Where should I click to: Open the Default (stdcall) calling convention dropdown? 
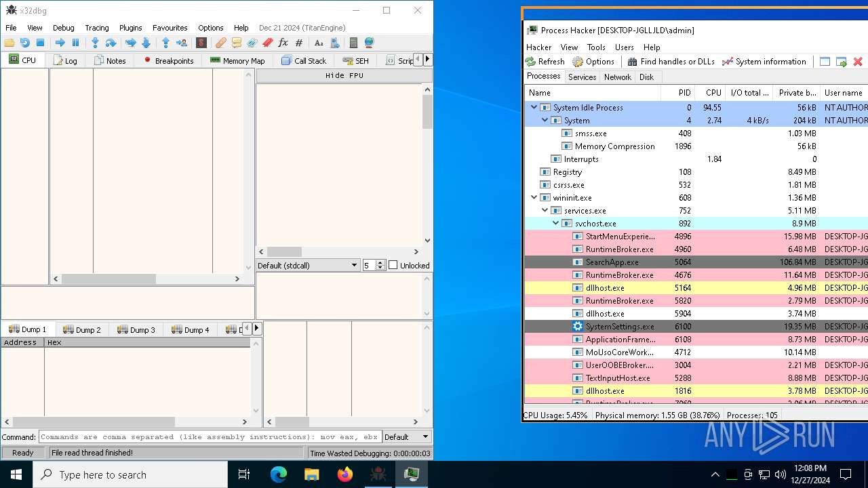tap(308, 265)
